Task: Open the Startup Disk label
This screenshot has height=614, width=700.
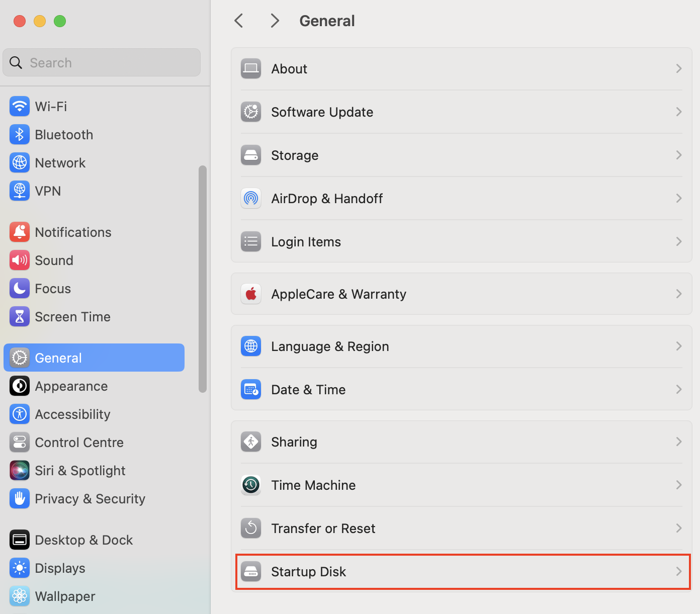Action: 309,572
